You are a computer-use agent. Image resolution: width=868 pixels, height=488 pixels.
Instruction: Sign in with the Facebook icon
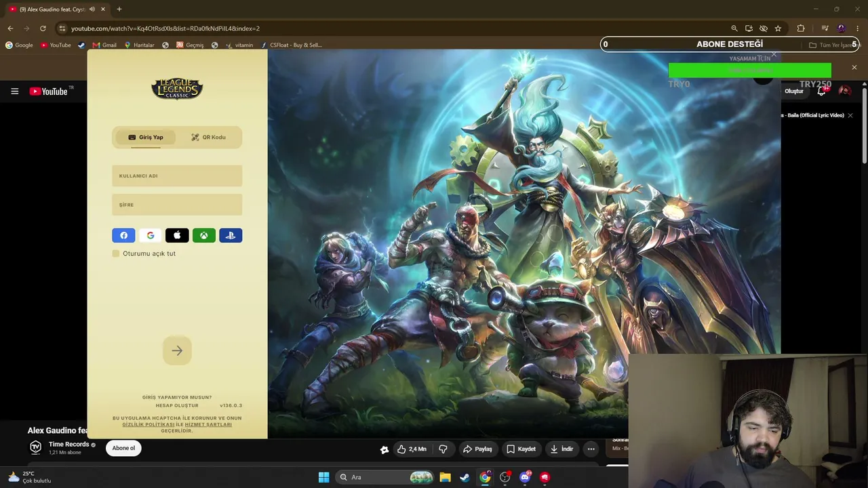pyautogui.click(x=123, y=235)
